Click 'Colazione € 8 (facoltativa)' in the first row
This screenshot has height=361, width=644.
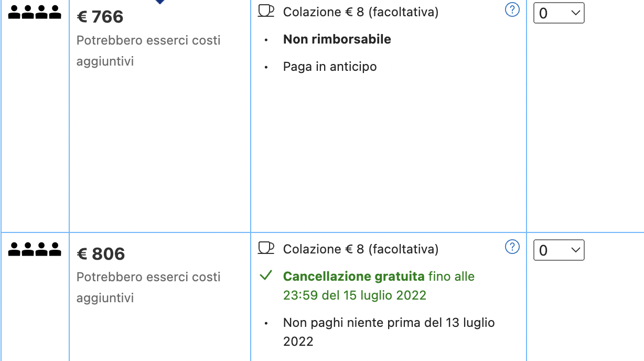pyautogui.click(x=361, y=12)
